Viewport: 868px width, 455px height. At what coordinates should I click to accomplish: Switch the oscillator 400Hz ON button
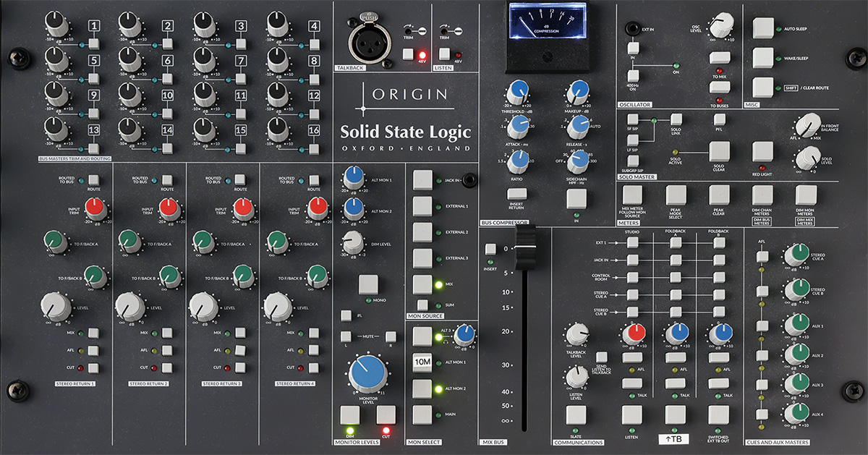(x=633, y=75)
